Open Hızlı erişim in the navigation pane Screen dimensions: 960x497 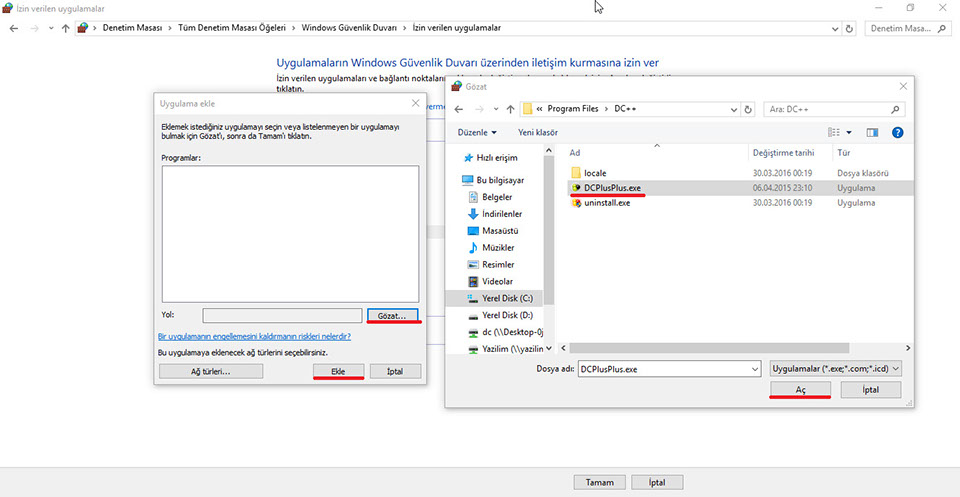[x=497, y=157]
